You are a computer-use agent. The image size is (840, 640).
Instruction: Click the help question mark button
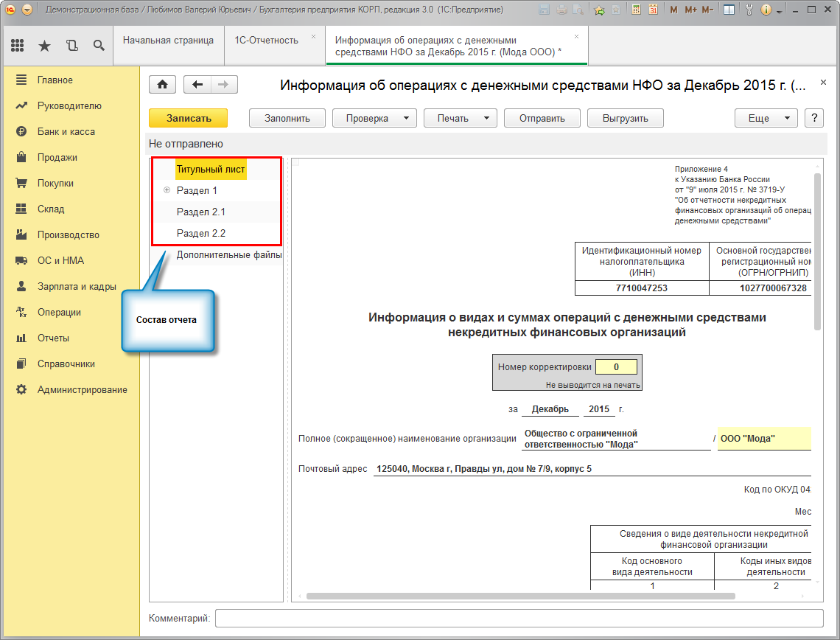pos(813,118)
